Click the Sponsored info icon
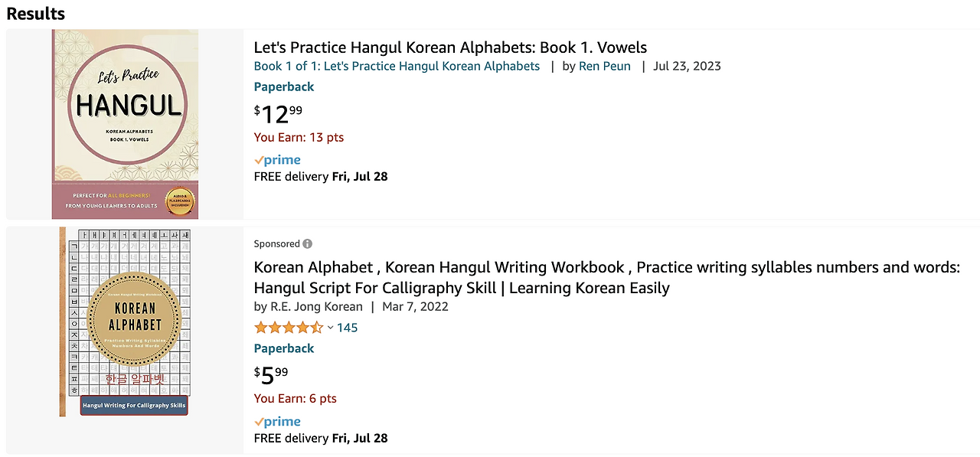This screenshot has width=980, height=457. (308, 244)
